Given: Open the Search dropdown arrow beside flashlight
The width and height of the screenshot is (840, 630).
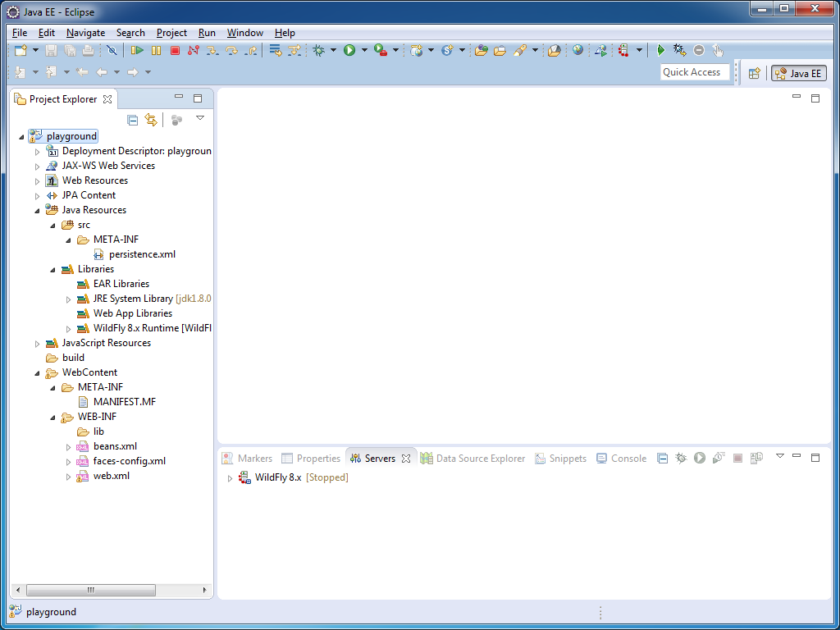Looking at the screenshot, I should coord(535,50).
